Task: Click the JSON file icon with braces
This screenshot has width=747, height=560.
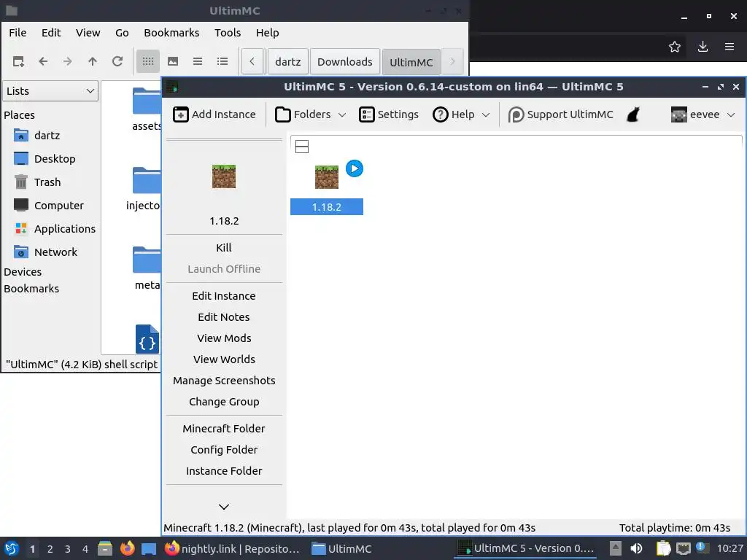Action: click(147, 339)
